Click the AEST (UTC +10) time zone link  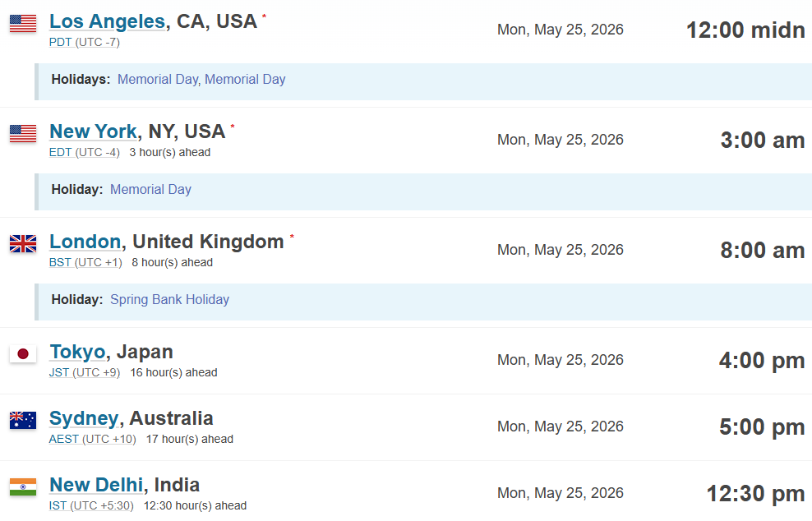point(92,439)
